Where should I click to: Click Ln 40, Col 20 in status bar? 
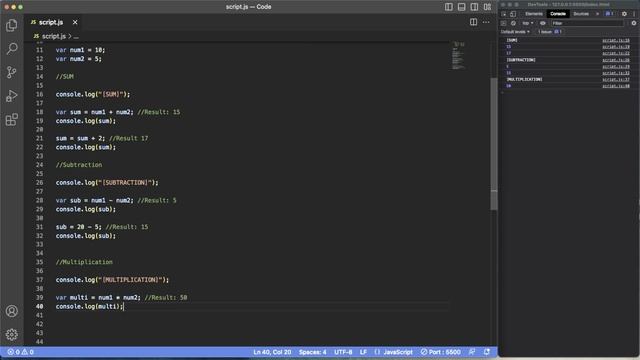(x=272, y=352)
